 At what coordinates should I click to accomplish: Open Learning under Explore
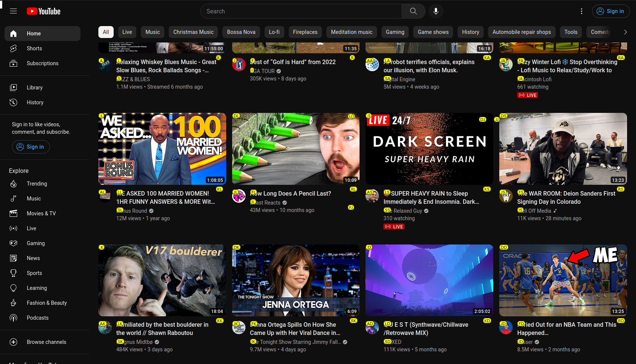(x=42, y=288)
